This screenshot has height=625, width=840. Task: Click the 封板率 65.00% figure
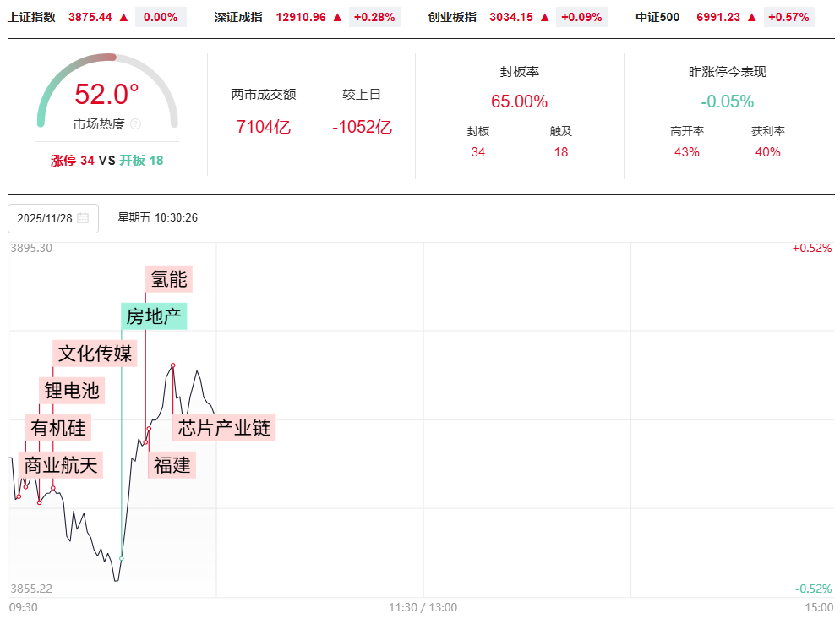(x=519, y=101)
